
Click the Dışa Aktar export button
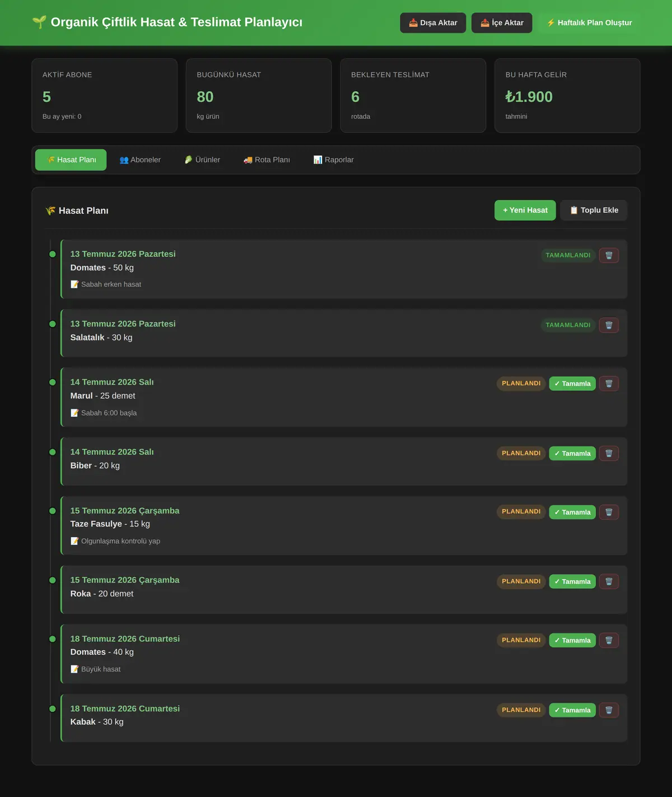(433, 23)
